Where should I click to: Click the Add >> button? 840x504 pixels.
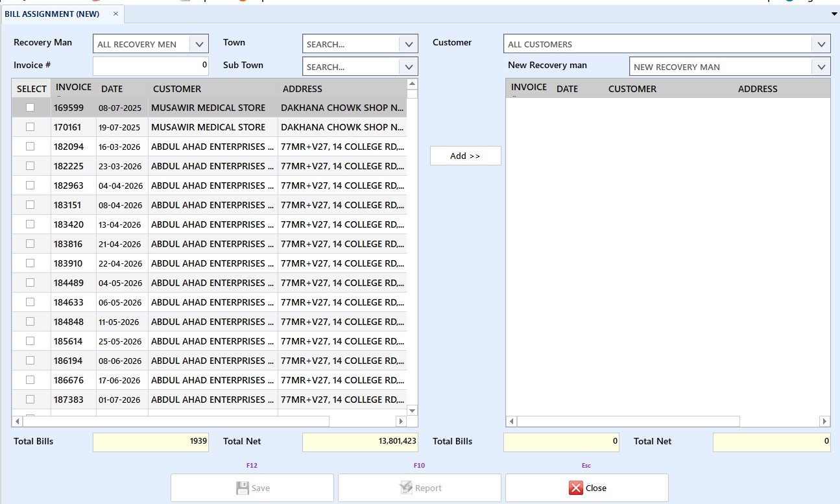(x=465, y=156)
